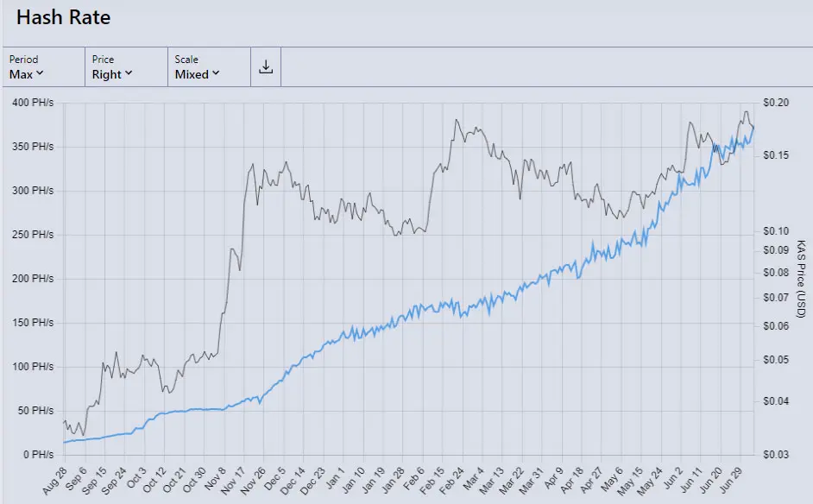Click the $0.03 price axis label
This screenshot has height=504, width=813.
point(776,455)
